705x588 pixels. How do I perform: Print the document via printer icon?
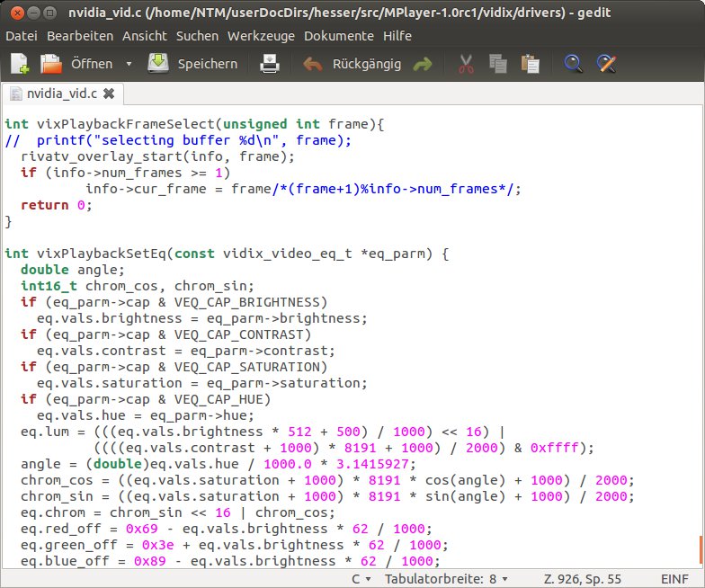[270, 63]
